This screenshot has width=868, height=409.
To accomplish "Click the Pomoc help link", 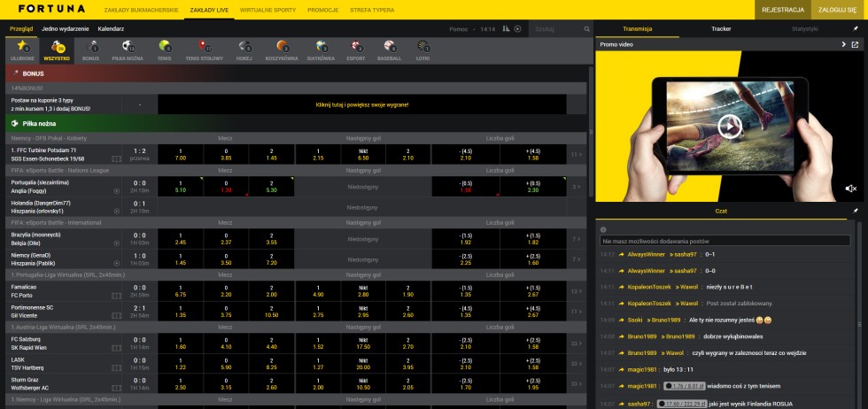I will click(459, 29).
